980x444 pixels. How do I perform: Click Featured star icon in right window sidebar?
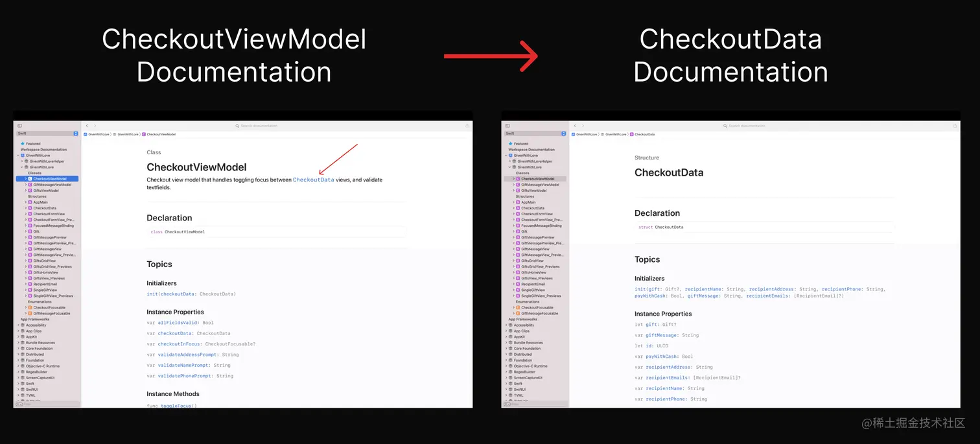[x=511, y=144]
